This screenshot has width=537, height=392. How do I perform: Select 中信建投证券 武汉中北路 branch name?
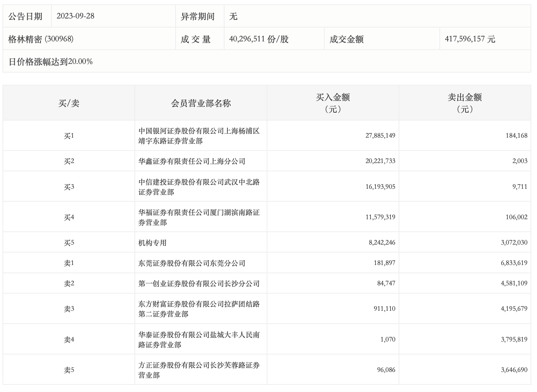[199, 187]
